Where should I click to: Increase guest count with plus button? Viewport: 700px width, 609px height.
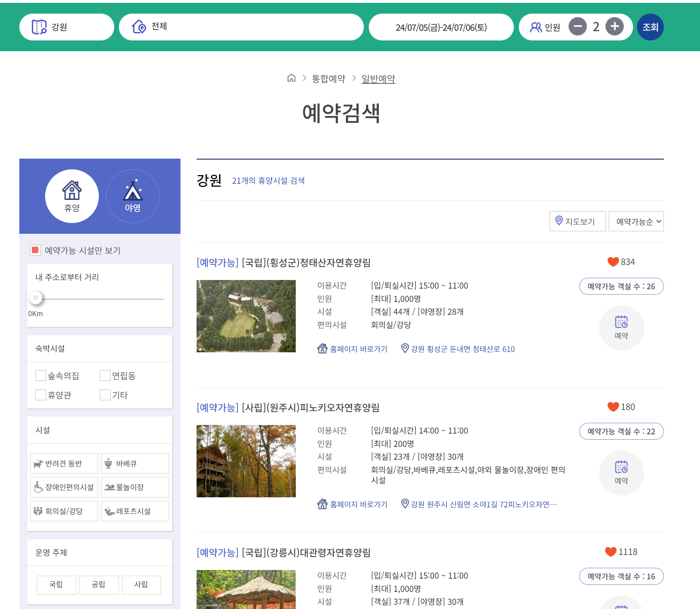pyautogui.click(x=614, y=26)
